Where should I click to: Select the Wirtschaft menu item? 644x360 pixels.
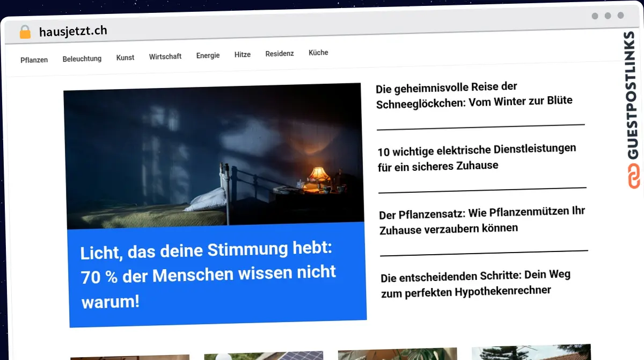[x=165, y=56]
